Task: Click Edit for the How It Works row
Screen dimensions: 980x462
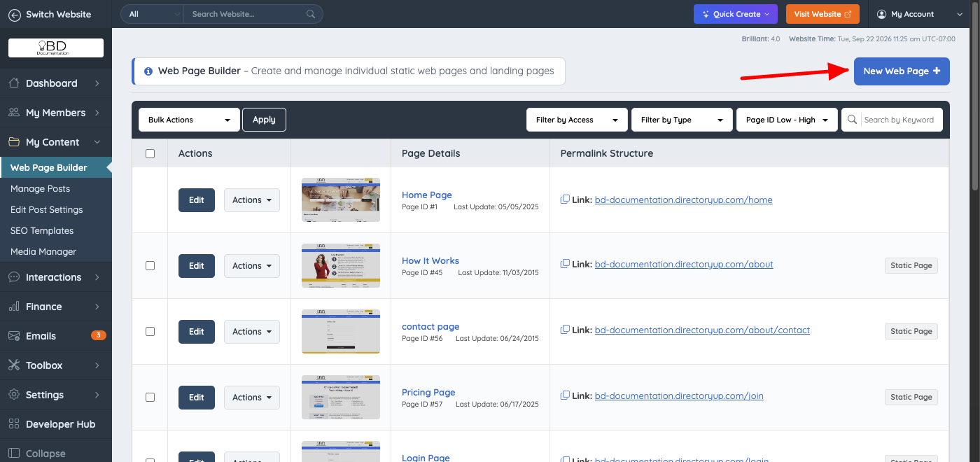Action: (197, 266)
